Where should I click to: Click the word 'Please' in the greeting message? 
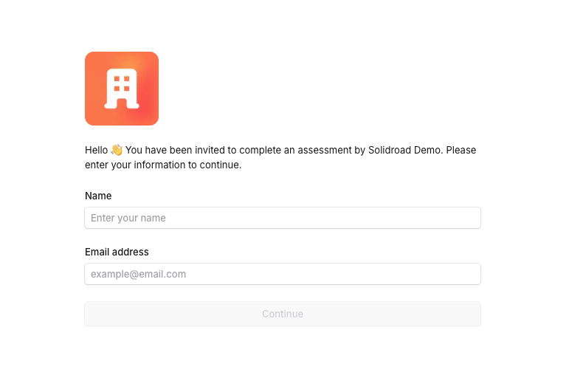click(461, 150)
